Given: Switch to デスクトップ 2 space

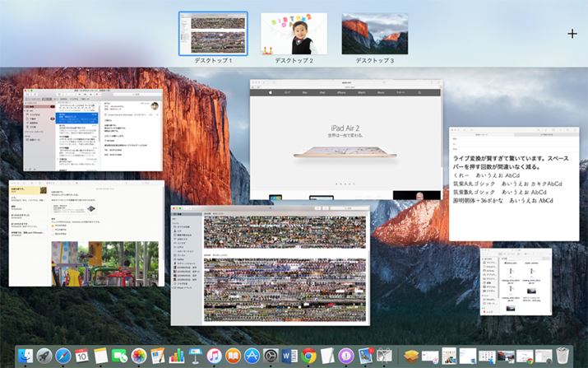Looking at the screenshot, I should pyautogui.click(x=294, y=34).
